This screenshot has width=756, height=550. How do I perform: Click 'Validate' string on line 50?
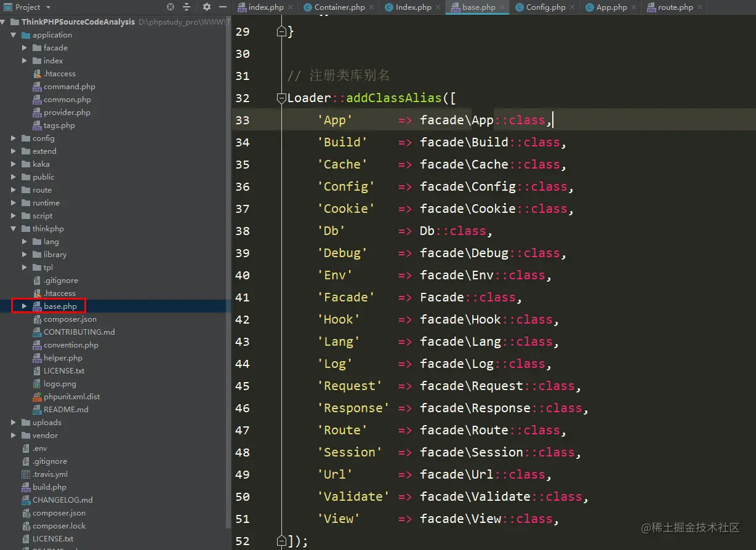click(x=353, y=496)
